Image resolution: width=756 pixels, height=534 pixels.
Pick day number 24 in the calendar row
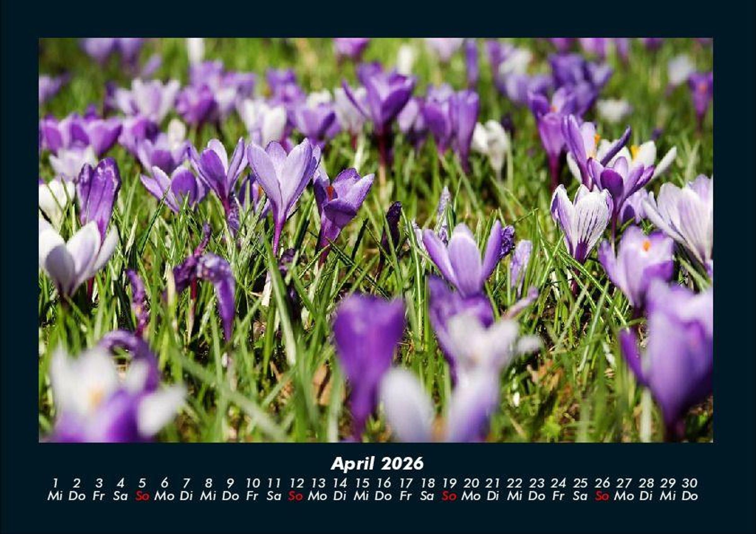559,483
